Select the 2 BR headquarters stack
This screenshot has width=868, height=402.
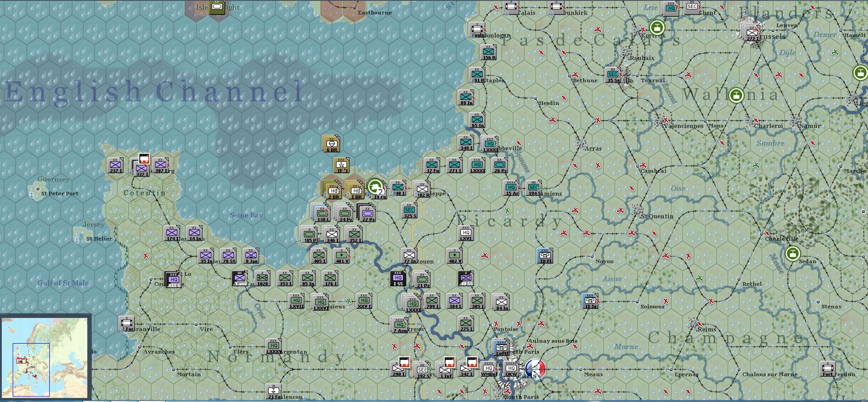coord(332,190)
